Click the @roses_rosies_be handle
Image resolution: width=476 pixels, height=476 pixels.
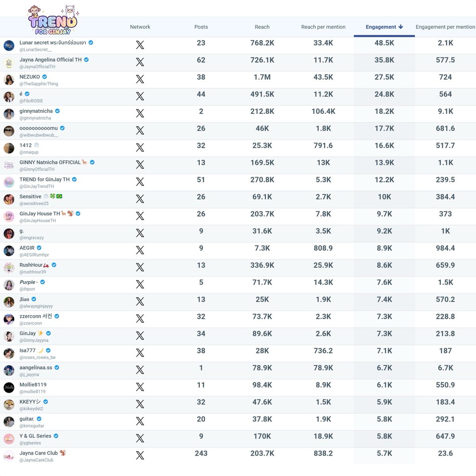[38, 357]
